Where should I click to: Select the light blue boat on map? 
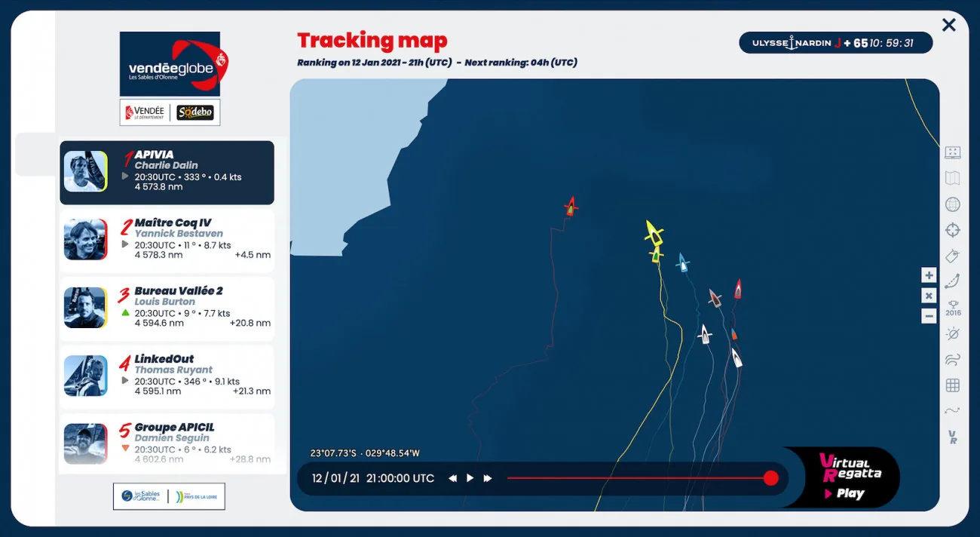683,262
